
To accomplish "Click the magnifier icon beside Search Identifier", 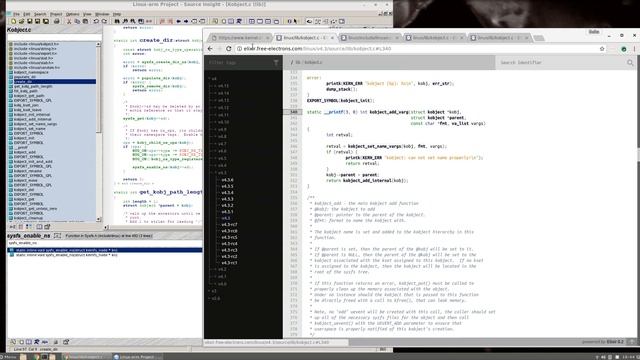I will (x=630, y=62).
